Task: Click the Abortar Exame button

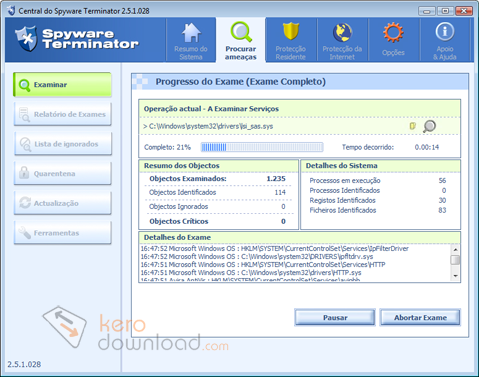Action: click(x=420, y=318)
